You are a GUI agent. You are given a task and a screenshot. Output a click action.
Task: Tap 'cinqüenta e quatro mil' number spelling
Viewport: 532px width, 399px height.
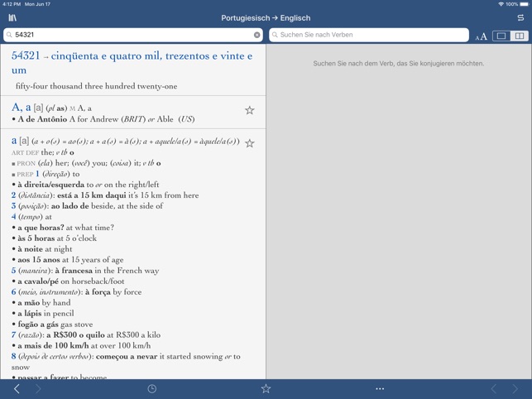pos(106,55)
